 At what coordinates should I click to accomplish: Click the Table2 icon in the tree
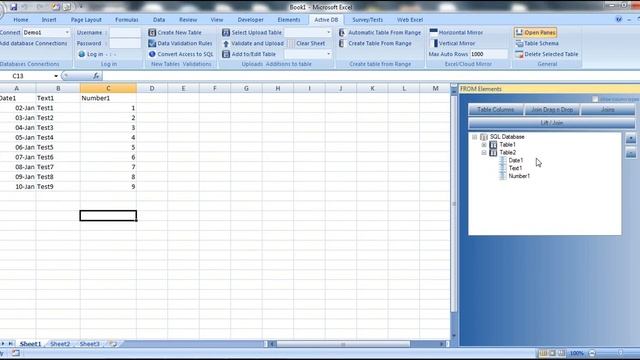pyautogui.click(x=493, y=153)
